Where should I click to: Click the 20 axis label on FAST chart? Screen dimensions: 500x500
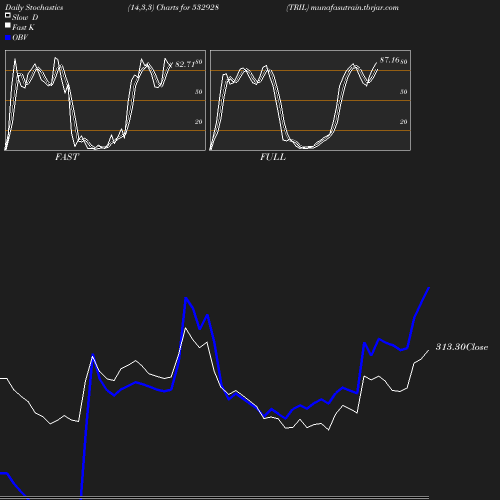pos(199,122)
